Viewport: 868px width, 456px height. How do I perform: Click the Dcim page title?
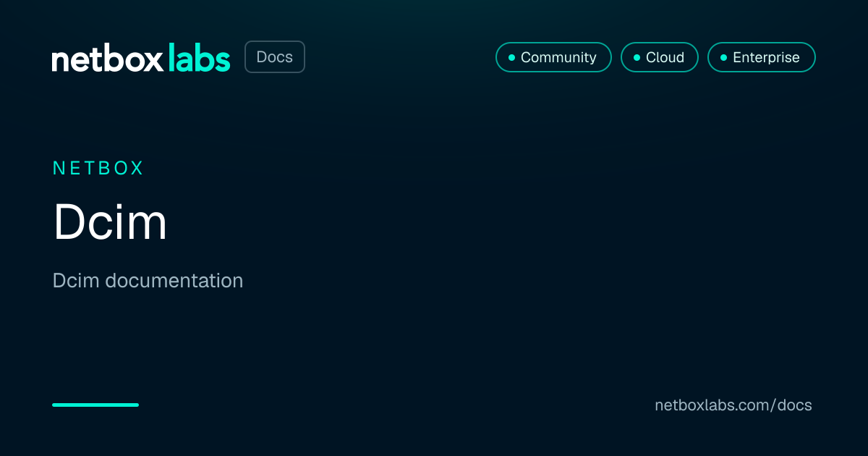(x=110, y=223)
